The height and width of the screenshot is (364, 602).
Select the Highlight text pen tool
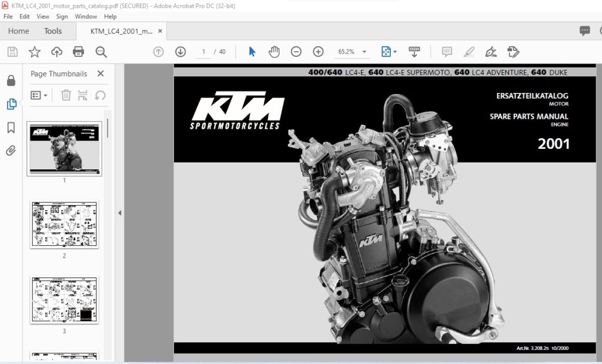pyautogui.click(x=469, y=52)
